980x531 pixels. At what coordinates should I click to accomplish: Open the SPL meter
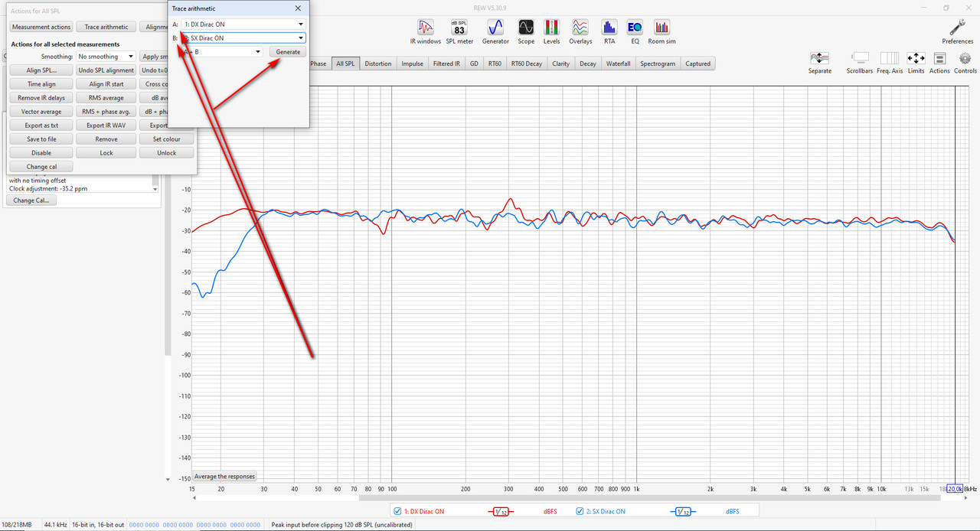[x=459, y=31]
